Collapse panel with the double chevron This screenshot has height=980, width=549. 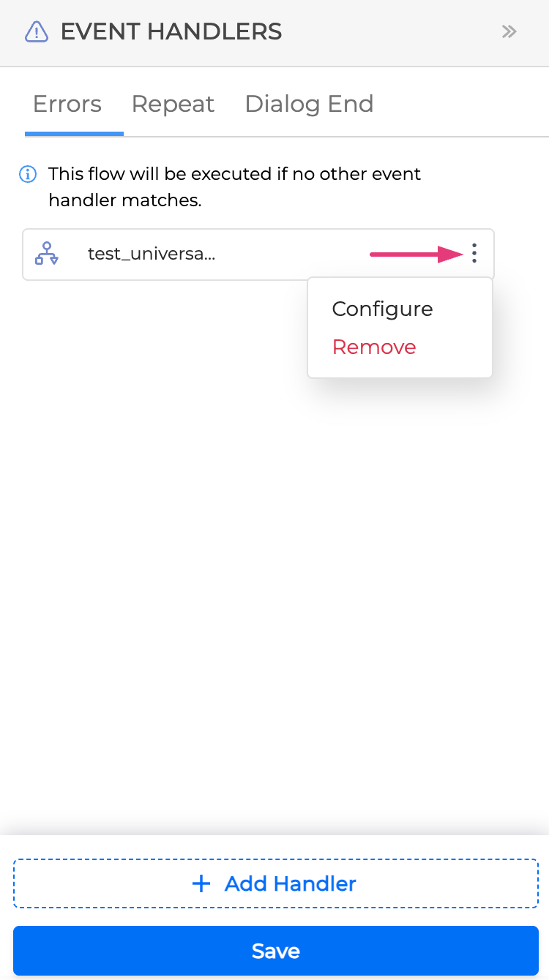[x=509, y=31]
